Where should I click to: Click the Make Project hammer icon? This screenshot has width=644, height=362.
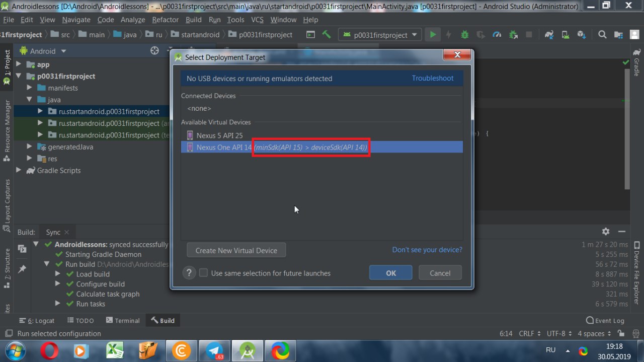tap(327, 35)
